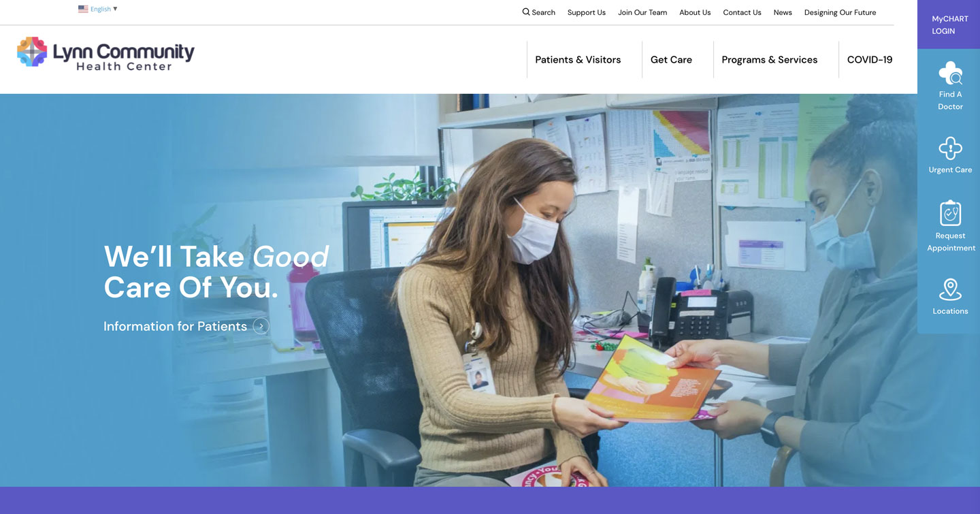This screenshot has width=980, height=514.
Task: Open the Patients & Visitors menu
Action: (578, 60)
